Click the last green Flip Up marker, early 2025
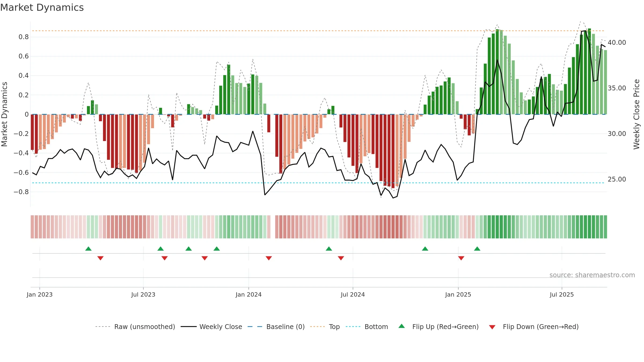The image size is (644, 362). (477, 249)
